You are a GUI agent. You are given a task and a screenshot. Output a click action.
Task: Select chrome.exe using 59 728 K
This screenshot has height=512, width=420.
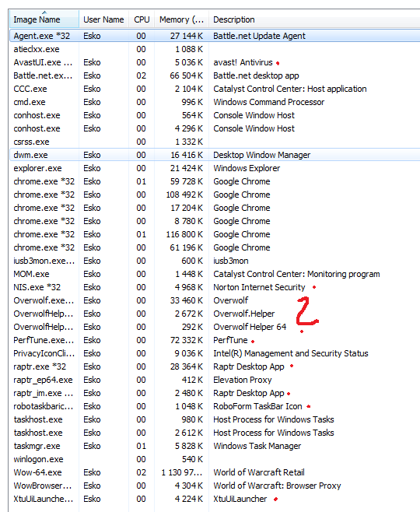tap(215, 181)
